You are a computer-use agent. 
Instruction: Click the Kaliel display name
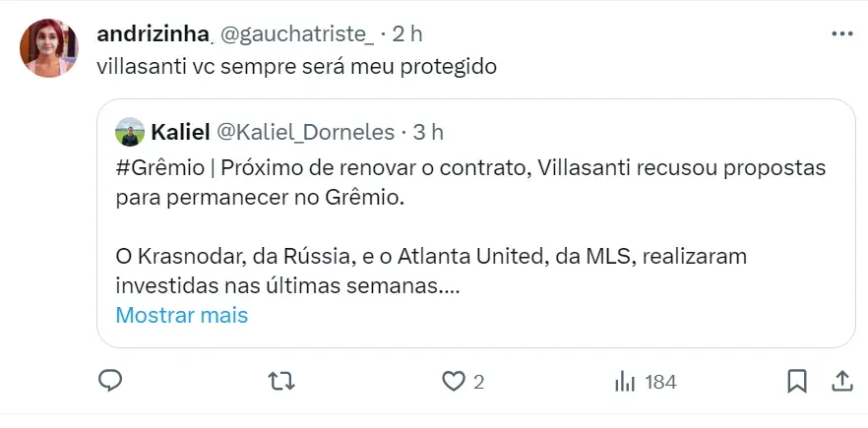(x=177, y=132)
